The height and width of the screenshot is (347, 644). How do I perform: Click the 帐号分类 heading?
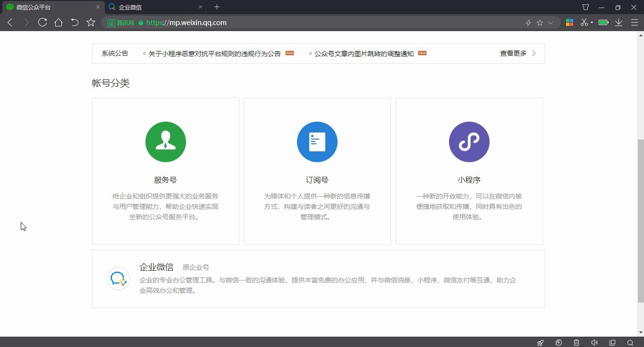click(111, 83)
